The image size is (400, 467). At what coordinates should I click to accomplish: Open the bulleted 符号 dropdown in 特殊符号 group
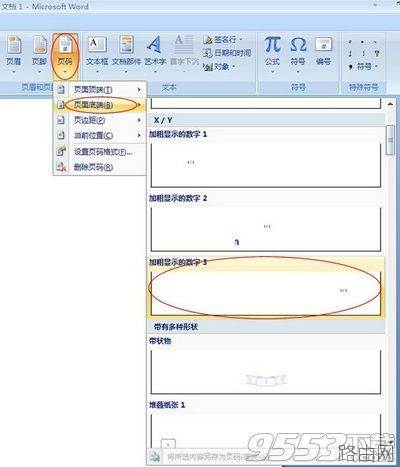[x=363, y=67]
